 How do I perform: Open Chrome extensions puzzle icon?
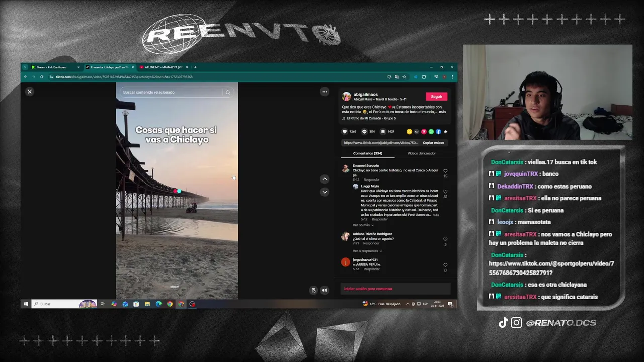click(x=424, y=77)
